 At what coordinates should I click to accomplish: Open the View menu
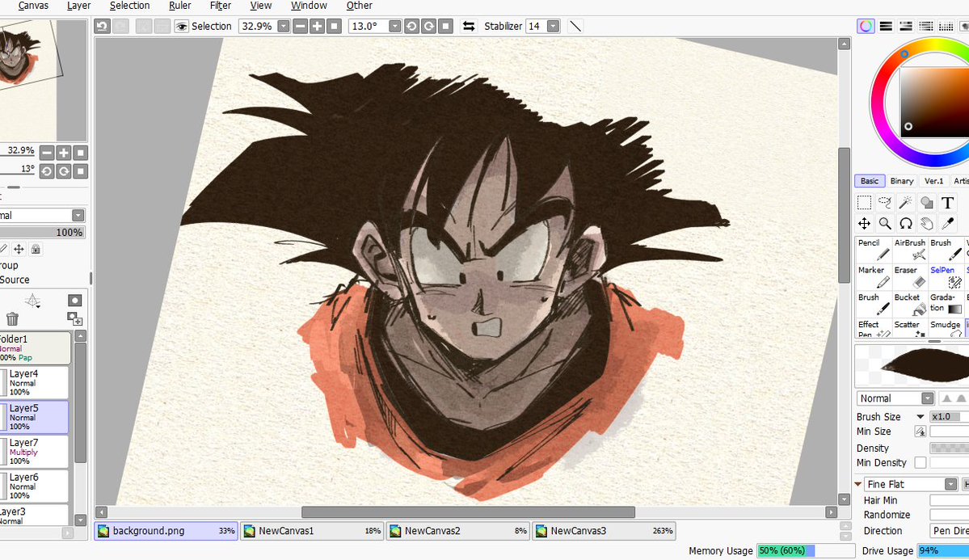pos(261,6)
